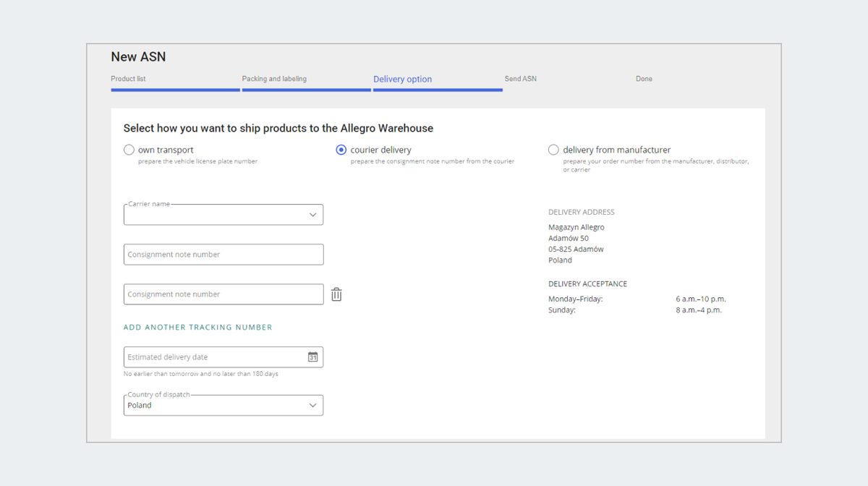Click the Estimated delivery date field
The width and height of the screenshot is (868, 486).
[x=224, y=357]
